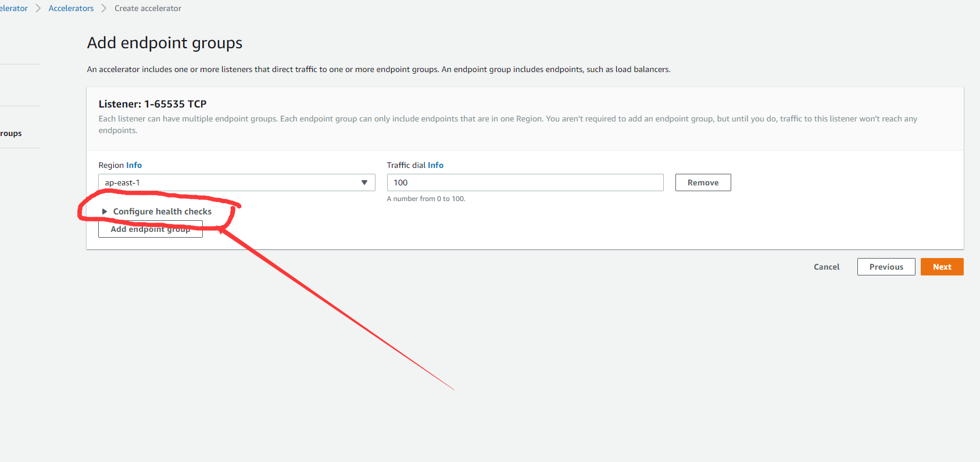The height and width of the screenshot is (462, 980).
Task: Click the Add endpoint groups page title
Action: pyautogui.click(x=164, y=43)
